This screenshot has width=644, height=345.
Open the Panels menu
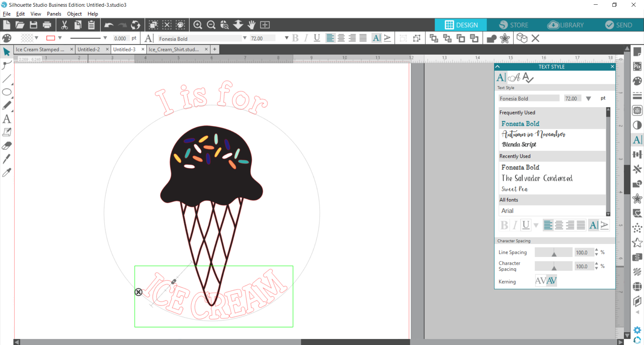pyautogui.click(x=54, y=14)
